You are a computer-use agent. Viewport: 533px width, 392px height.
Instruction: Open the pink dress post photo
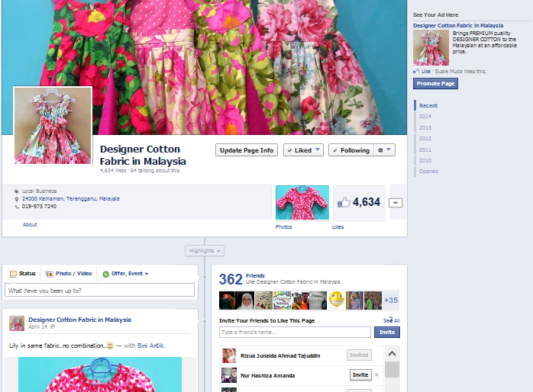click(100, 374)
